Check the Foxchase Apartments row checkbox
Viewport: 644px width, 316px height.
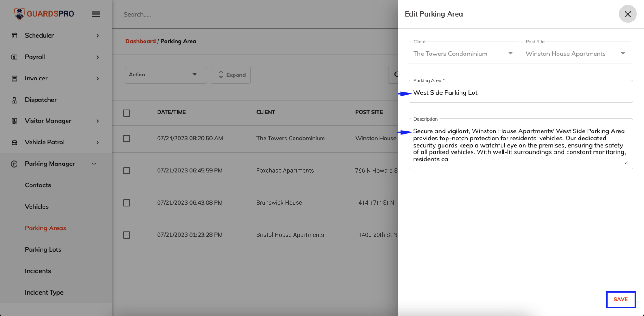point(127,171)
